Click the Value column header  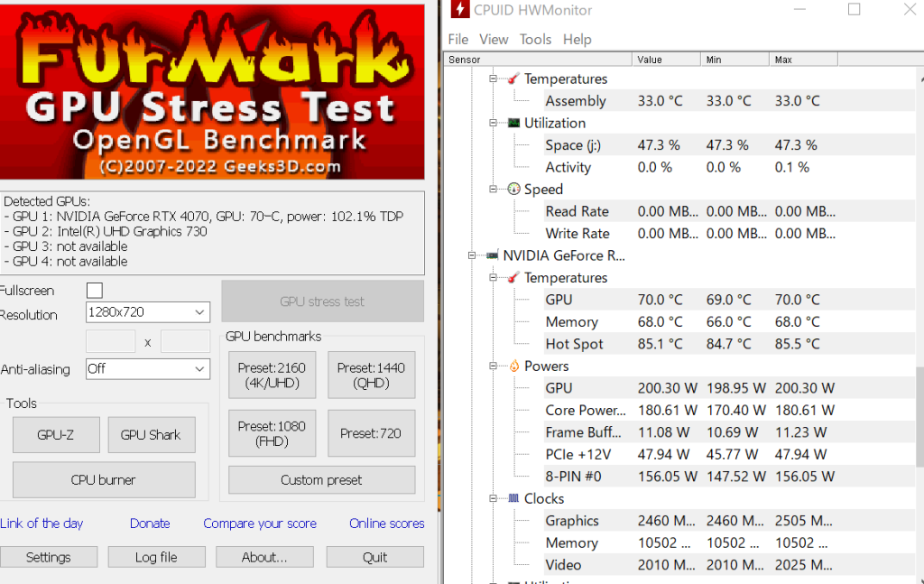pos(667,60)
